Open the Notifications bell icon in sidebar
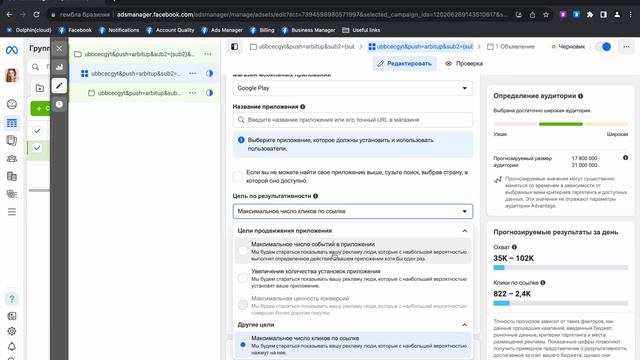640x360 pixels. 11,347
